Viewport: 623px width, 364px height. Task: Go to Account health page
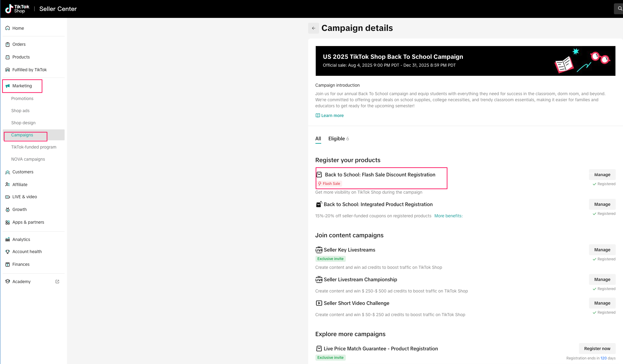coord(27,252)
